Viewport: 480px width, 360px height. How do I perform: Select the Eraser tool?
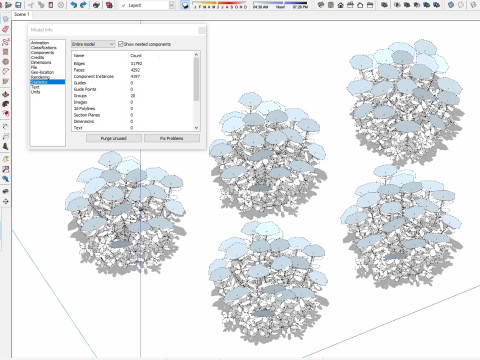coord(5,30)
